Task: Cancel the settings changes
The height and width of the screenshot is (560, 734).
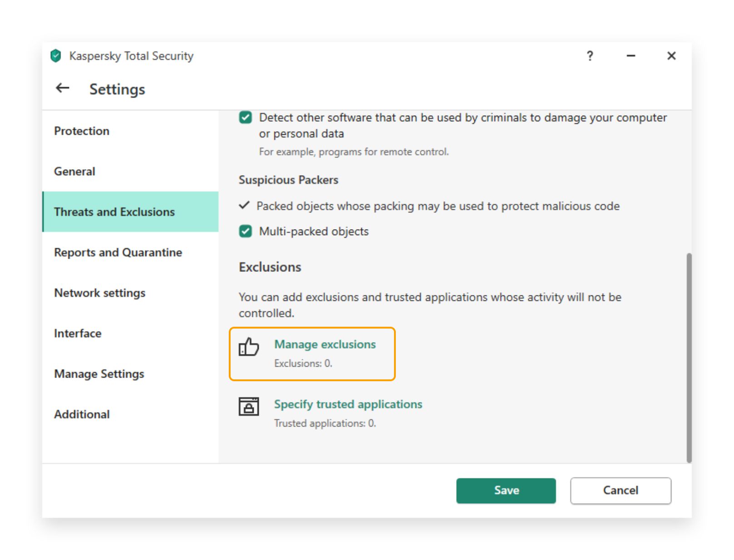Action: tap(621, 491)
